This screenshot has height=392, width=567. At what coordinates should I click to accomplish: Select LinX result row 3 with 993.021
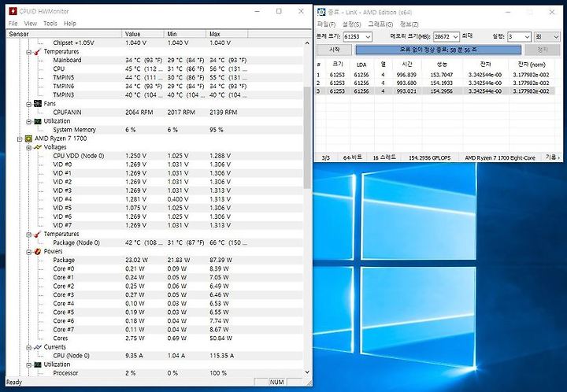click(x=435, y=91)
